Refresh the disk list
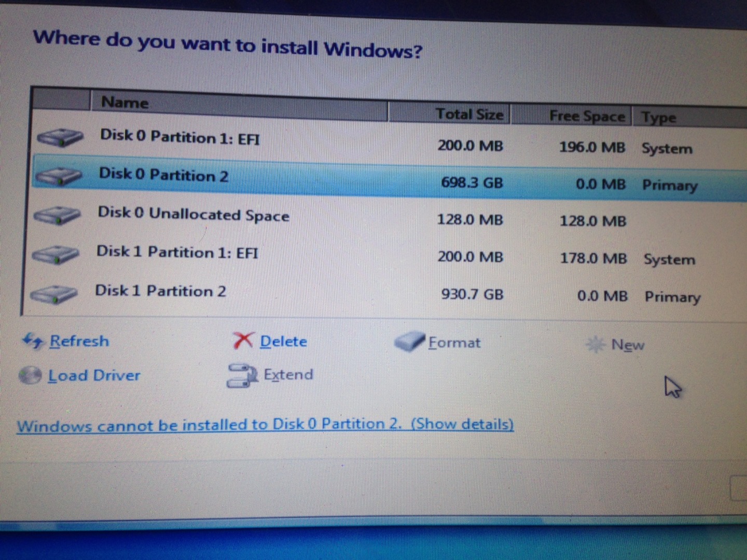 79,341
